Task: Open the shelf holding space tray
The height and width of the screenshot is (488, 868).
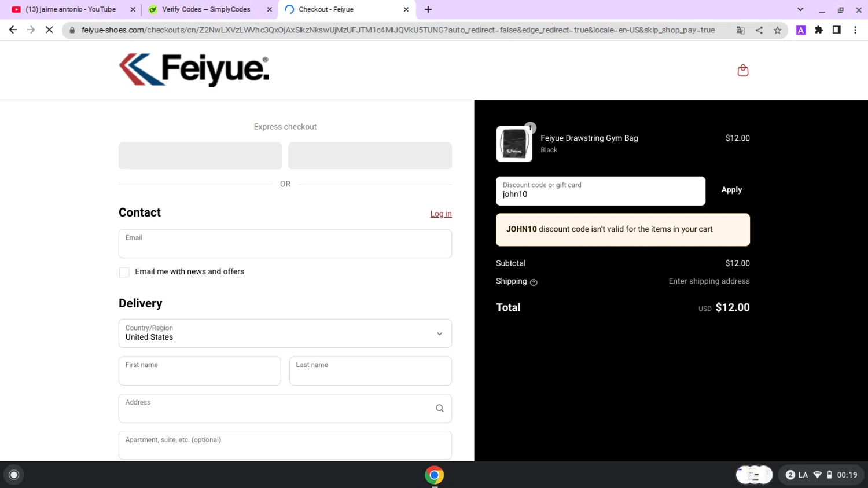Action: [754, 475]
